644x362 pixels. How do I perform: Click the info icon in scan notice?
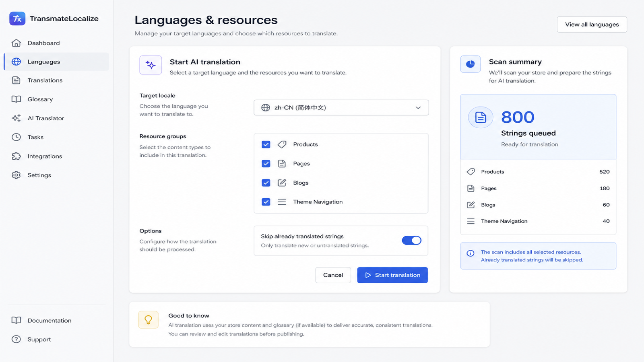pos(470,253)
